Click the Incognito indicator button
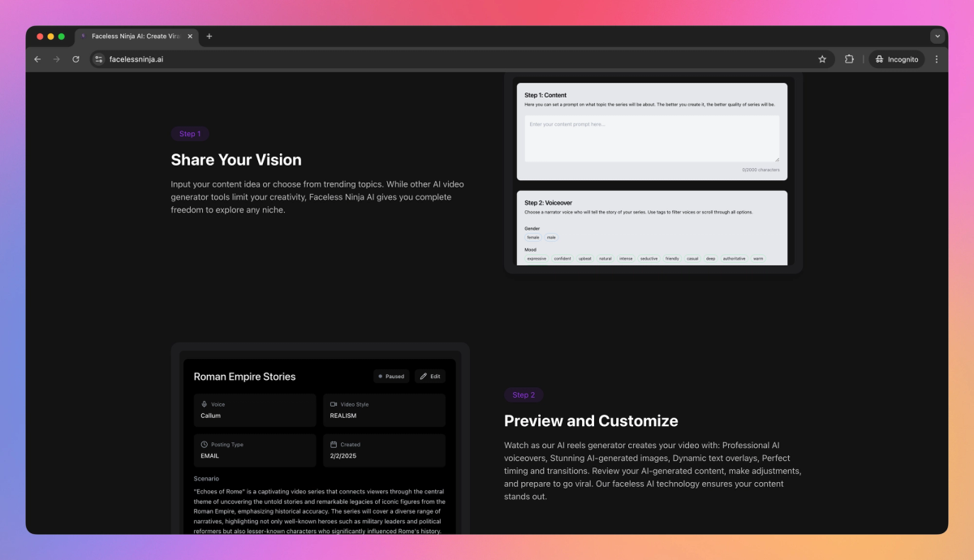Screen dimensions: 974x560 coord(896,59)
